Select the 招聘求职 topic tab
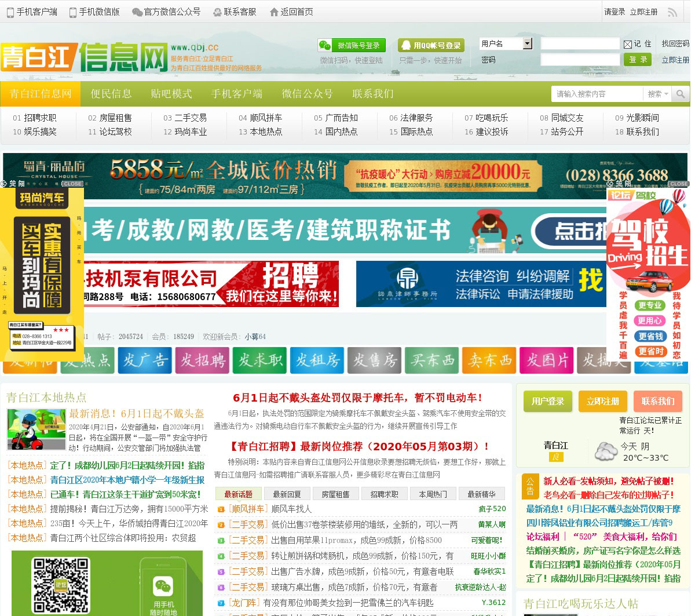695x616 pixels. click(x=384, y=494)
